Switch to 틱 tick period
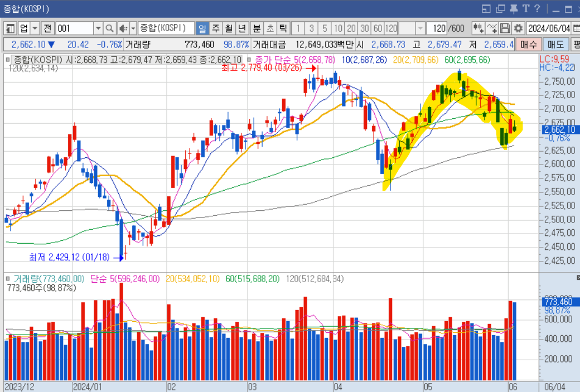 283,28
